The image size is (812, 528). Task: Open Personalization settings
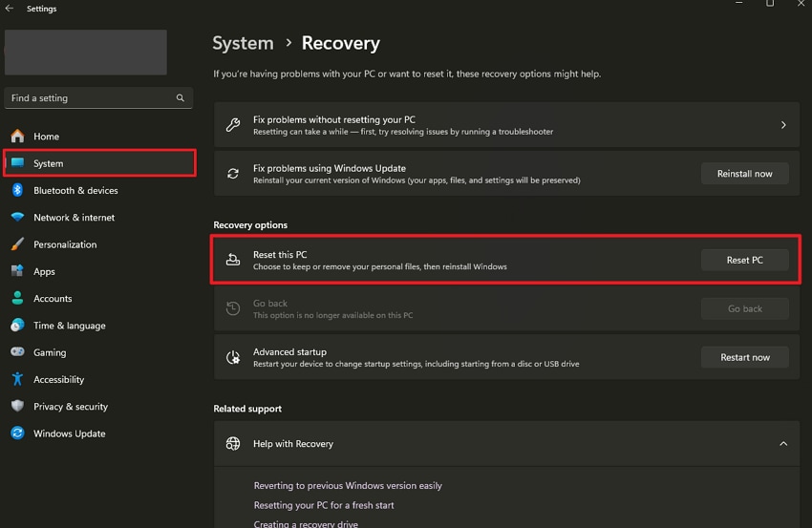coord(99,243)
